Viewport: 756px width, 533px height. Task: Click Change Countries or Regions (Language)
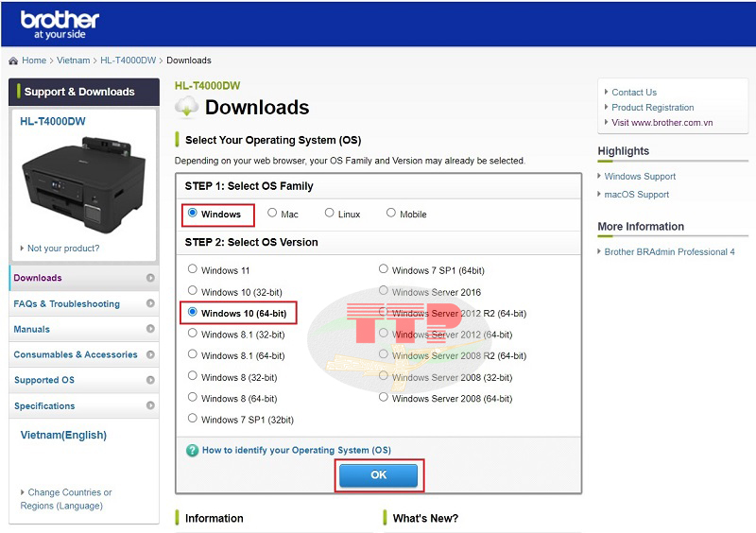pyautogui.click(x=66, y=499)
